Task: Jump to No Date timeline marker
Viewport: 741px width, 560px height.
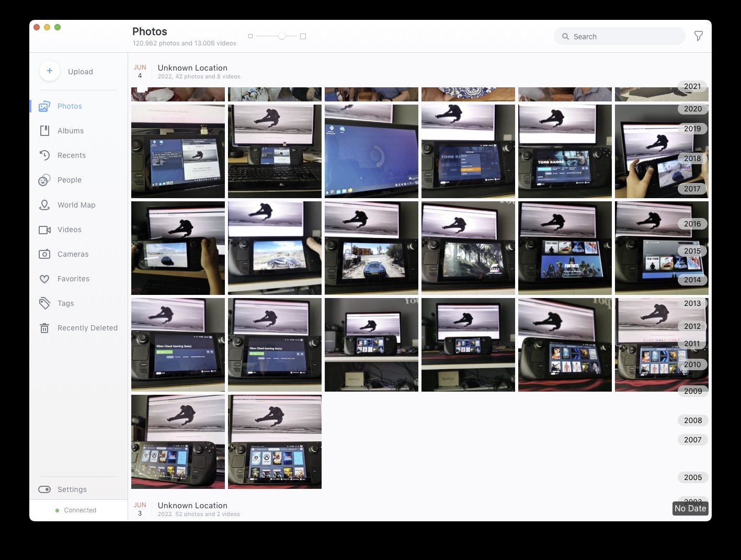Action: (690, 508)
